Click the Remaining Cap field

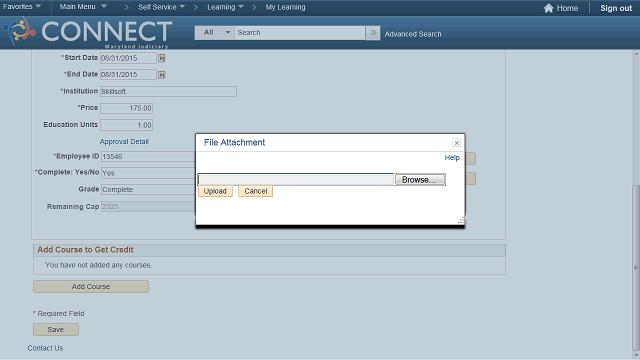[x=148, y=207]
